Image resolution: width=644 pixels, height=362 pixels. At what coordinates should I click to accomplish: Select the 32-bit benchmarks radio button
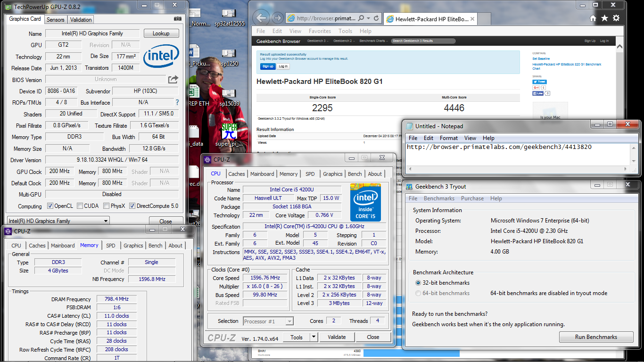coord(418,283)
